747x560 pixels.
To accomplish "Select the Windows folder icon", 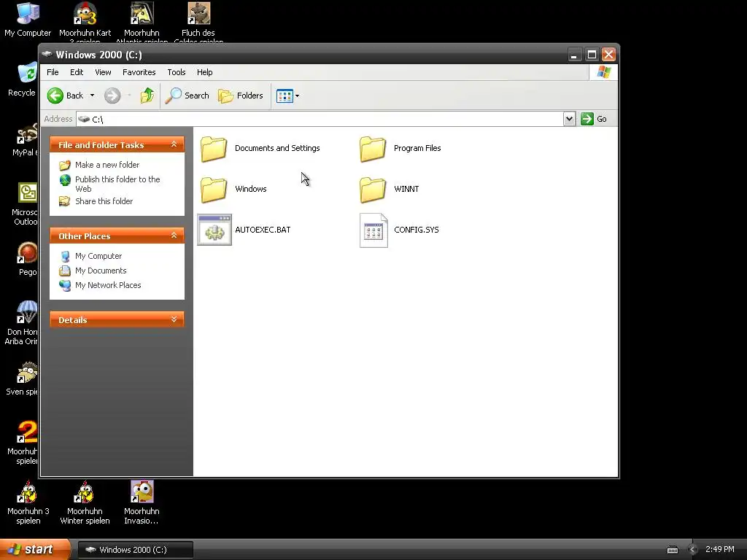I will click(x=214, y=190).
